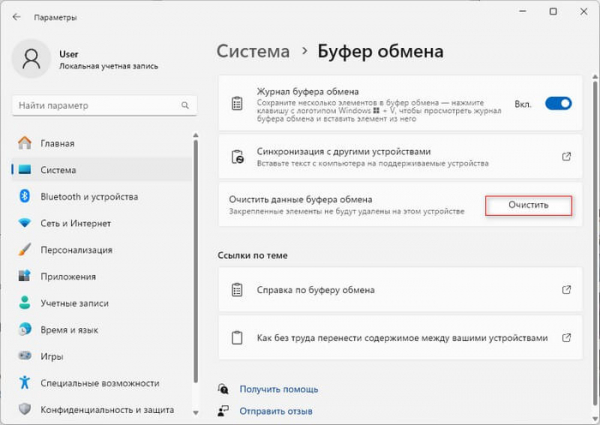Viewport: 600px width, 425px height.
Task: Open external link icon for Как без труда
Action: 567,338
